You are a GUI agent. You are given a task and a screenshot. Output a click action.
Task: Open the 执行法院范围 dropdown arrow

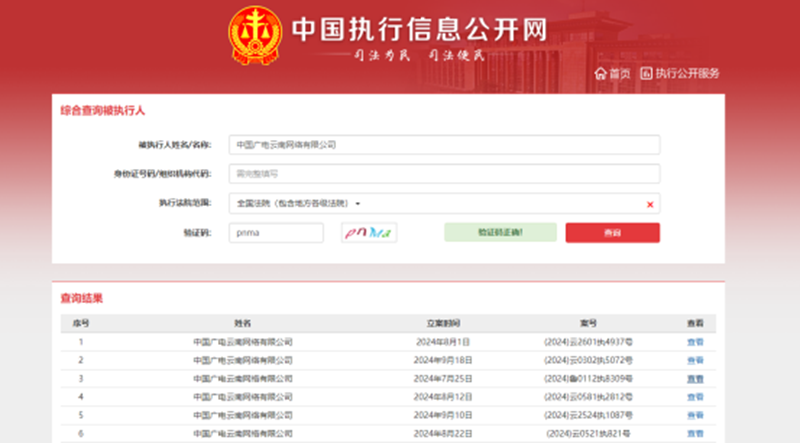point(358,204)
